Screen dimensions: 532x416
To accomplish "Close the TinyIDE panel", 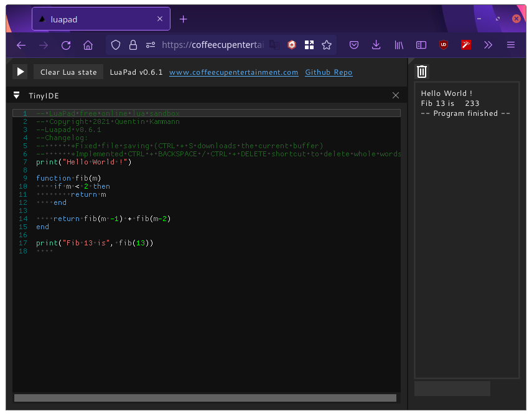I will [x=396, y=95].
